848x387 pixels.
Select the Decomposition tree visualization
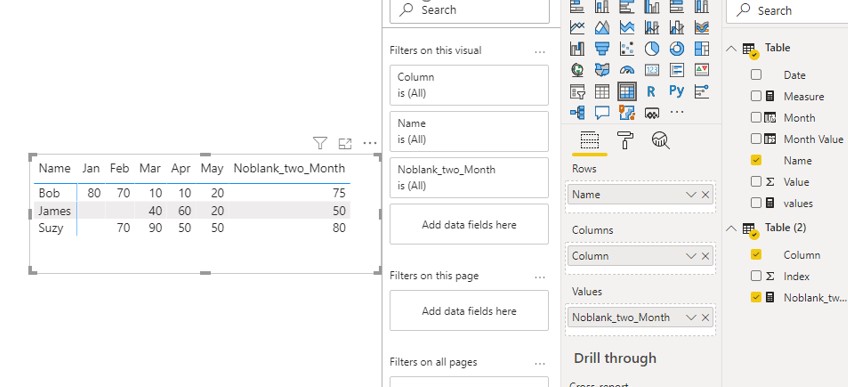(x=577, y=112)
